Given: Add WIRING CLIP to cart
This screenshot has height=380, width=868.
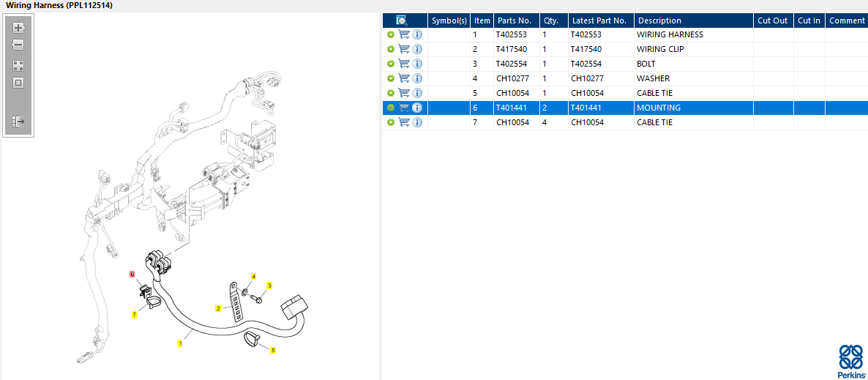Looking at the screenshot, I should click(404, 49).
